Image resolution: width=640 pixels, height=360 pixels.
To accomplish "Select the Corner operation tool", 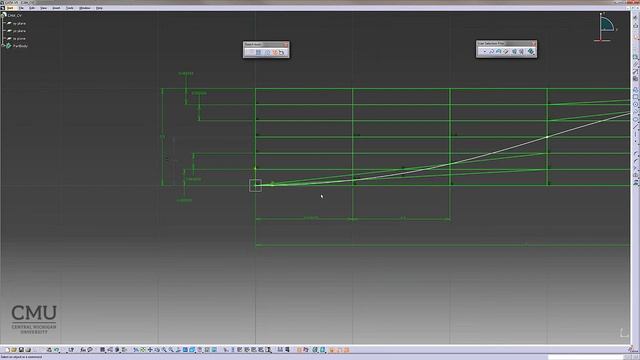I will 635,154.
